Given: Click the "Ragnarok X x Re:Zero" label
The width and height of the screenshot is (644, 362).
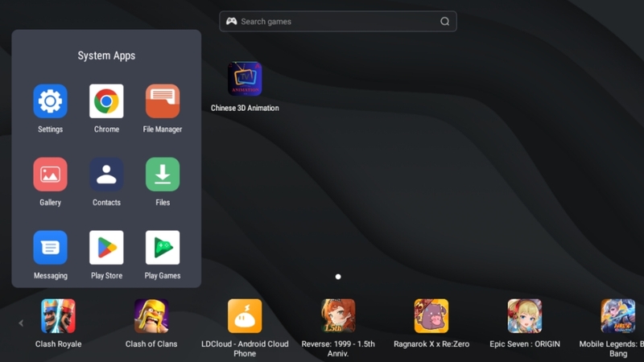Looking at the screenshot, I should tap(431, 344).
